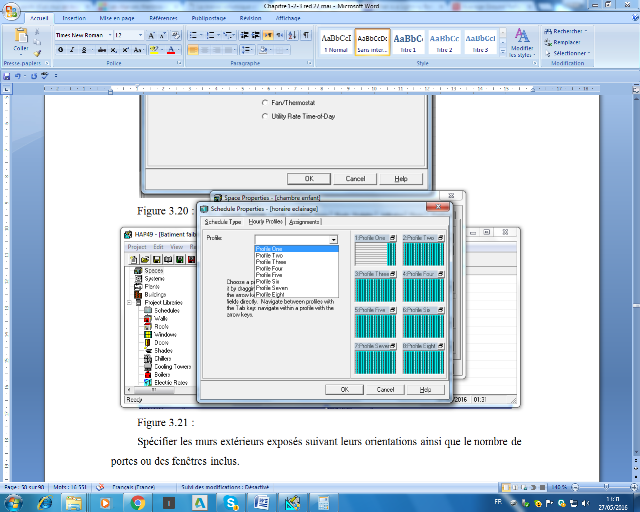
Task: Choose Profile Three from dropdown list
Action: [270, 262]
